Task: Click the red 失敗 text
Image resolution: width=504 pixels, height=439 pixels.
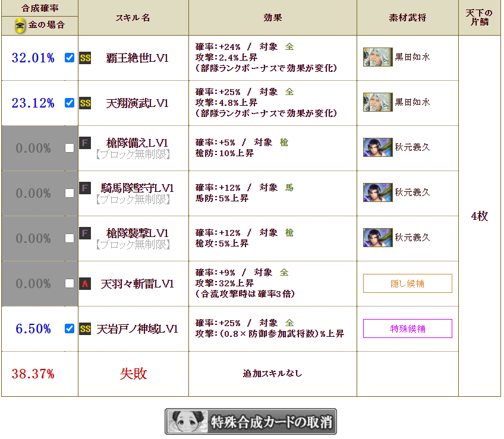Action: tap(133, 374)
